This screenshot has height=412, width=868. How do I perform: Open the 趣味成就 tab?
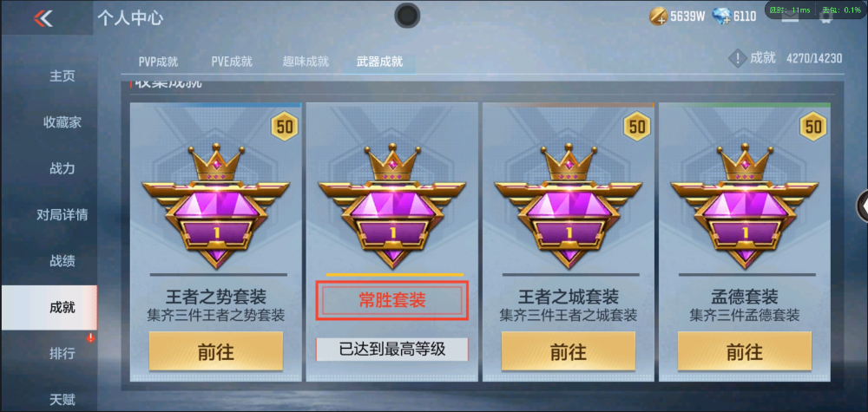(306, 62)
